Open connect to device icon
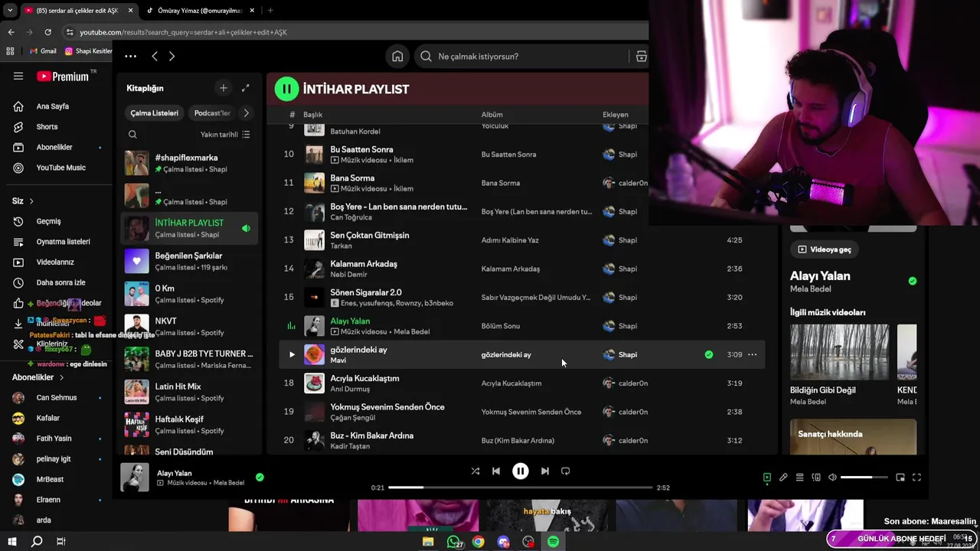 click(816, 478)
